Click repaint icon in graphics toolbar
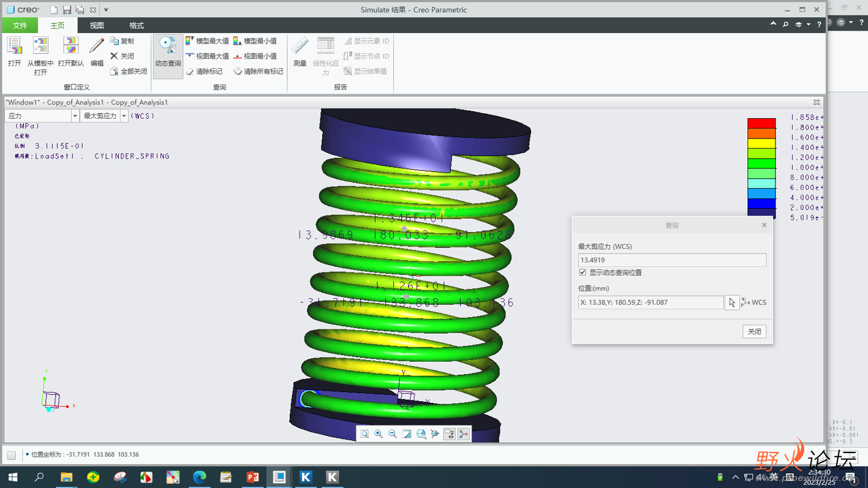 tap(407, 434)
